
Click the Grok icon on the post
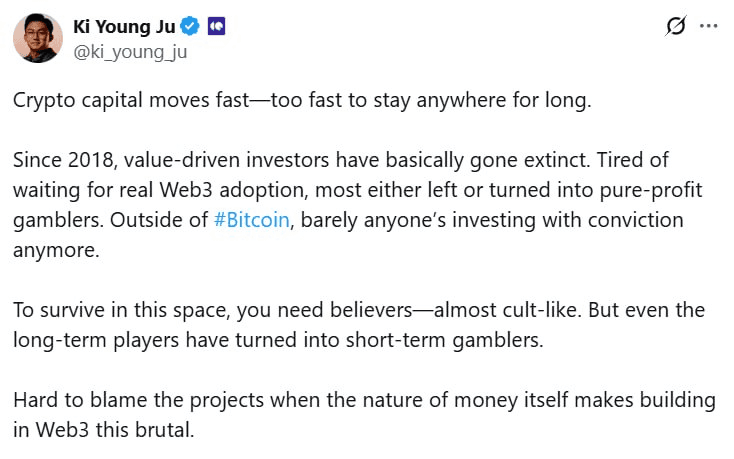click(675, 27)
